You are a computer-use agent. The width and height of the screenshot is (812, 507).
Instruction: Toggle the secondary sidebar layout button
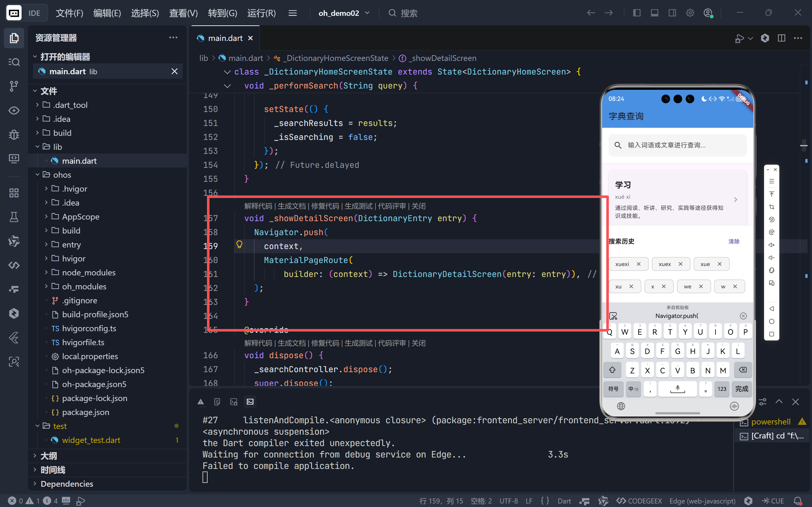click(x=672, y=13)
